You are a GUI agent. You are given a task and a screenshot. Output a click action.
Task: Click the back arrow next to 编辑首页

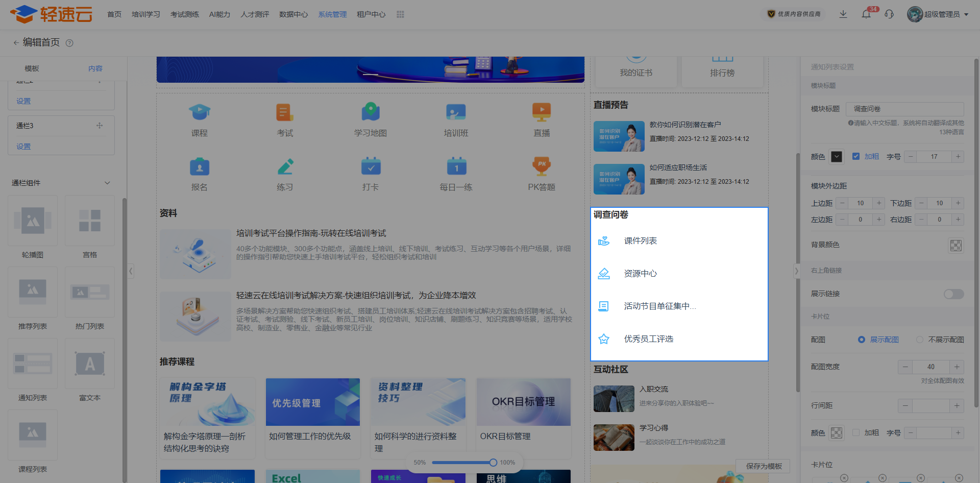16,43
